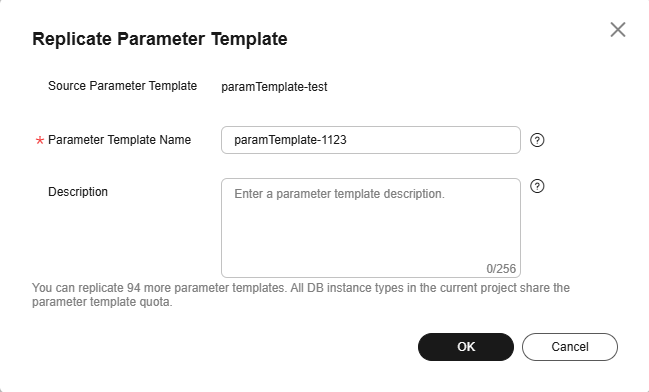Click the paramTemplate-1123 text in the name field

pos(290,140)
